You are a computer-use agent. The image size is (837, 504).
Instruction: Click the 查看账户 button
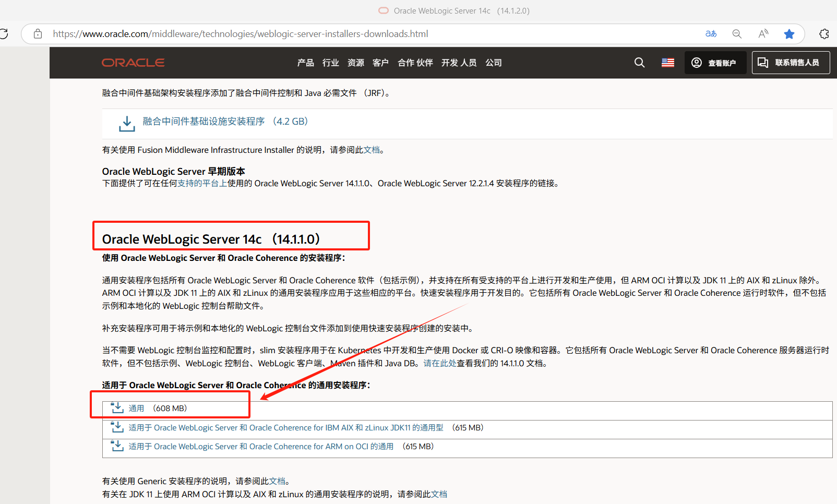[x=715, y=63]
